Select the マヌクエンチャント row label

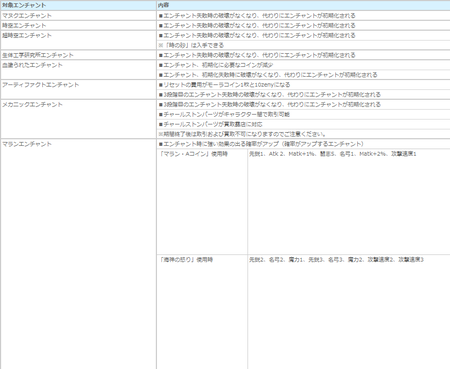[27, 16]
